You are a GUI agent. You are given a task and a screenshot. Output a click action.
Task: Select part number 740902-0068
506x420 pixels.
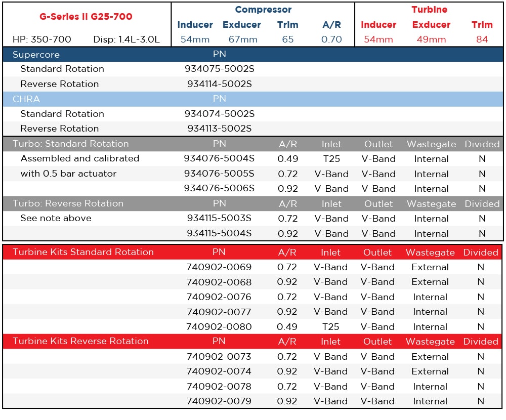219,282
